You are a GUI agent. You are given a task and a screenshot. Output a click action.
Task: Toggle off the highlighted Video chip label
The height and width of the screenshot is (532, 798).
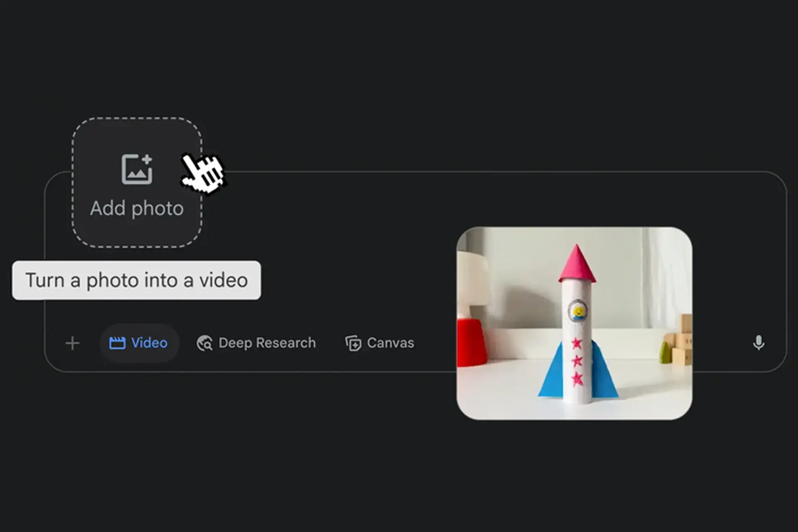[149, 343]
